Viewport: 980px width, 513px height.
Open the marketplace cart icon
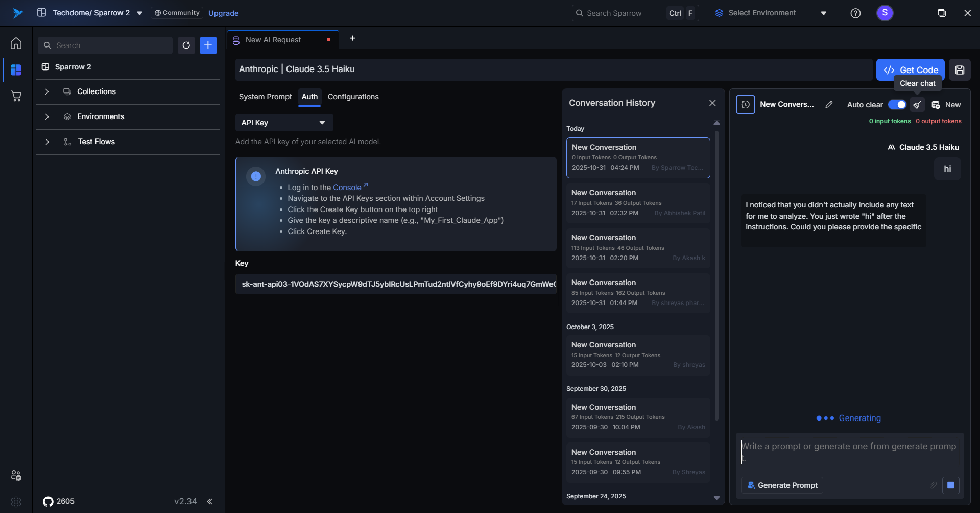point(16,96)
